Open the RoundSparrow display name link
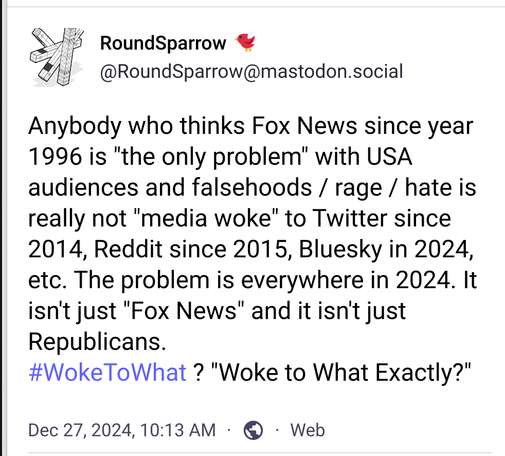The width and height of the screenshot is (505, 456). (x=163, y=43)
